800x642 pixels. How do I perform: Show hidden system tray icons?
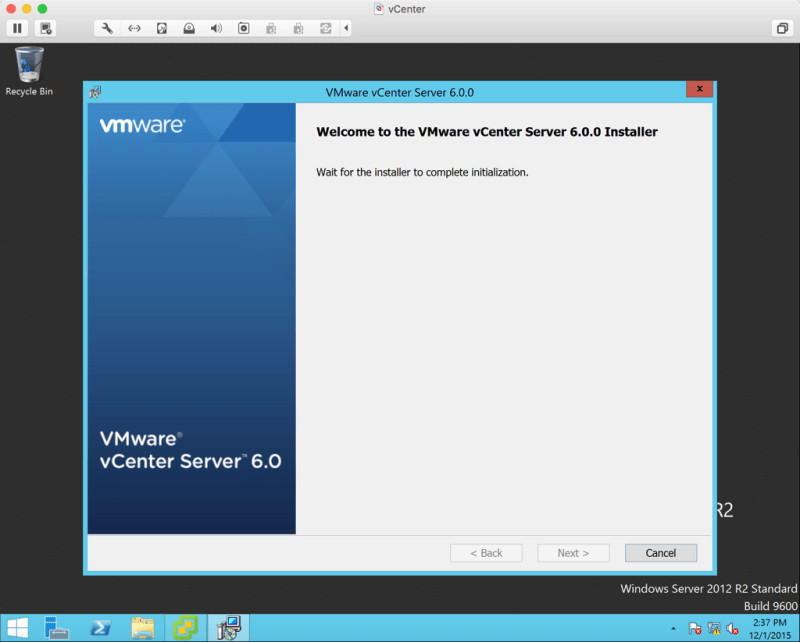point(673,629)
